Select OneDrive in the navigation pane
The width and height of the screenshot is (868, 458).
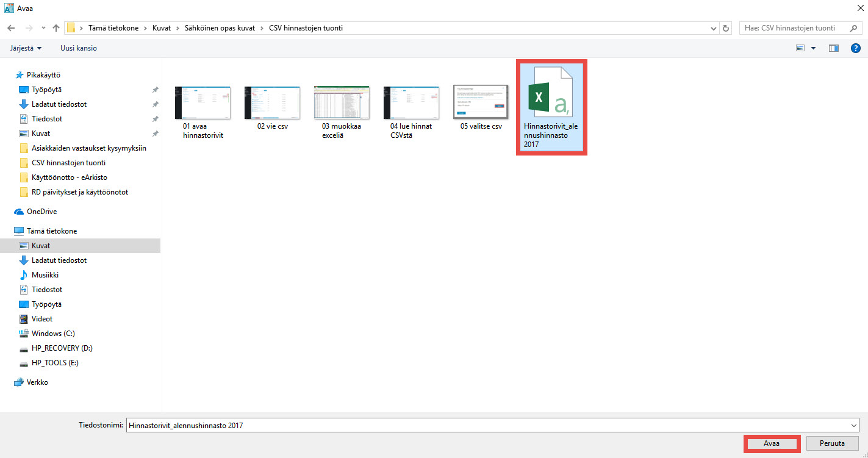pos(41,212)
